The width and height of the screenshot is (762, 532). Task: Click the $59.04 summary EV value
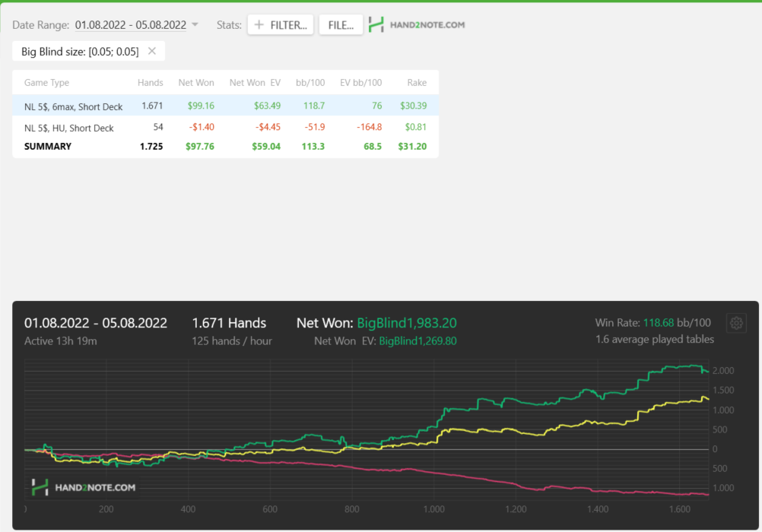266,146
